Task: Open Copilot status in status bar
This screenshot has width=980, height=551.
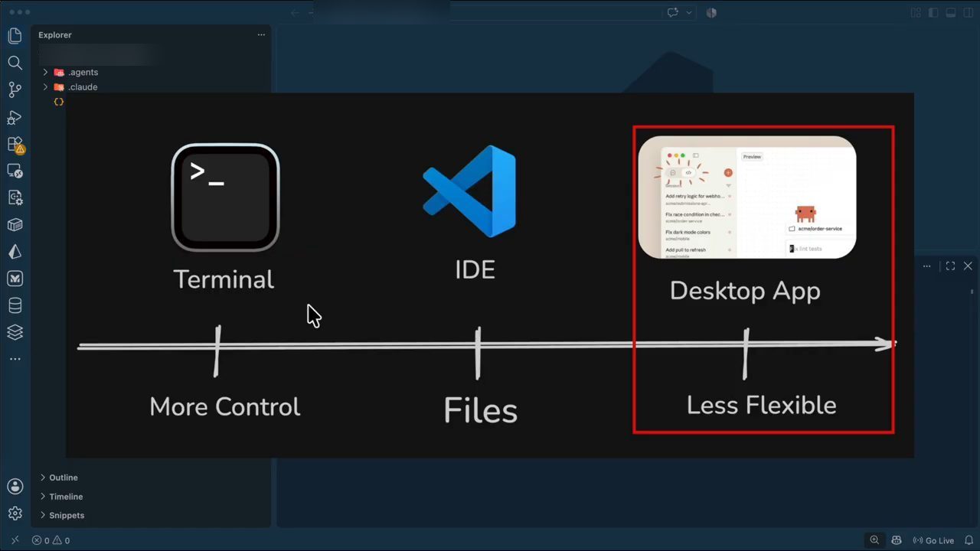Action: pos(897,540)
